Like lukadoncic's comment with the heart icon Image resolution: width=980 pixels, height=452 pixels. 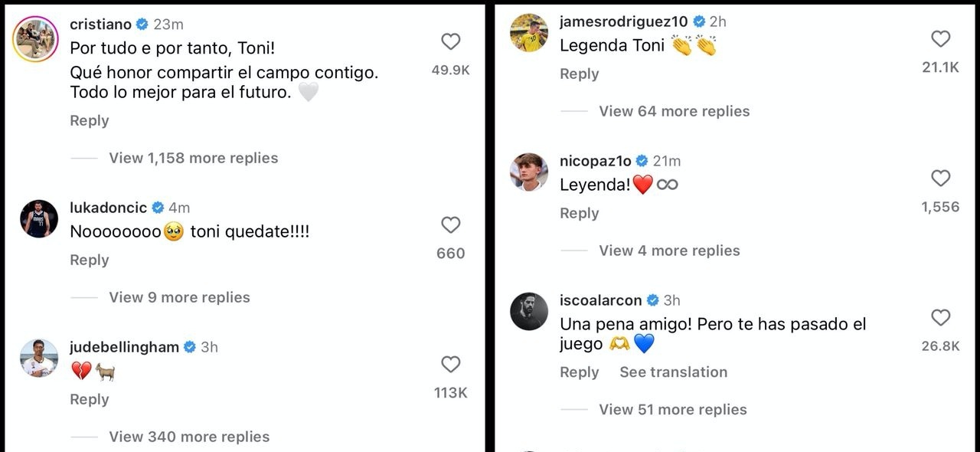pos(450,225)
